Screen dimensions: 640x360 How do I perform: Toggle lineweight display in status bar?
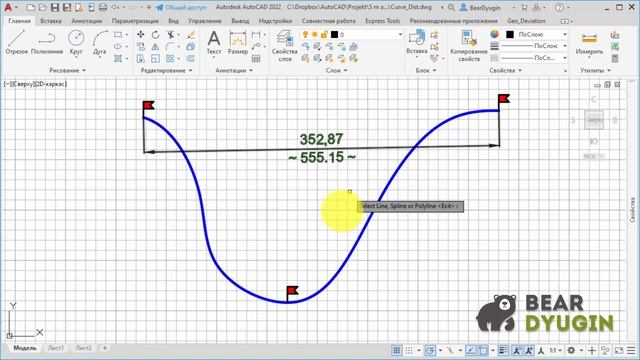(503, 350)
